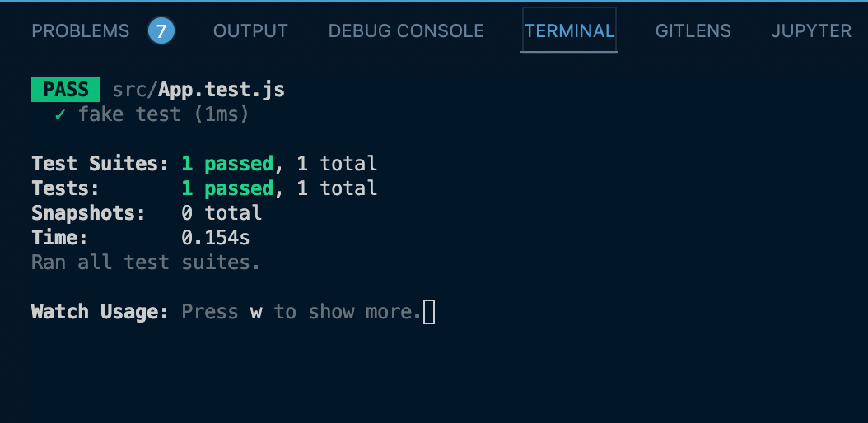This screenshot has width=868, height=423.
Task: Click the 'Ran all test suites.' line
Action: tap(146, 263)
